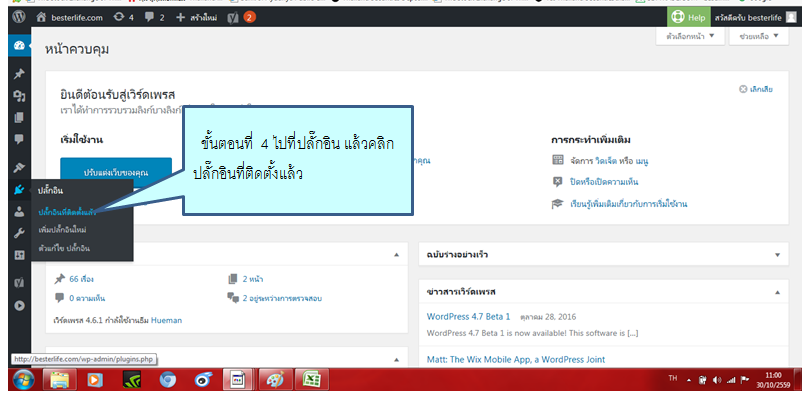Viewport: 805px width, 395px height.
Task: Open Media library sidebar icon
Action: [19, 96]
